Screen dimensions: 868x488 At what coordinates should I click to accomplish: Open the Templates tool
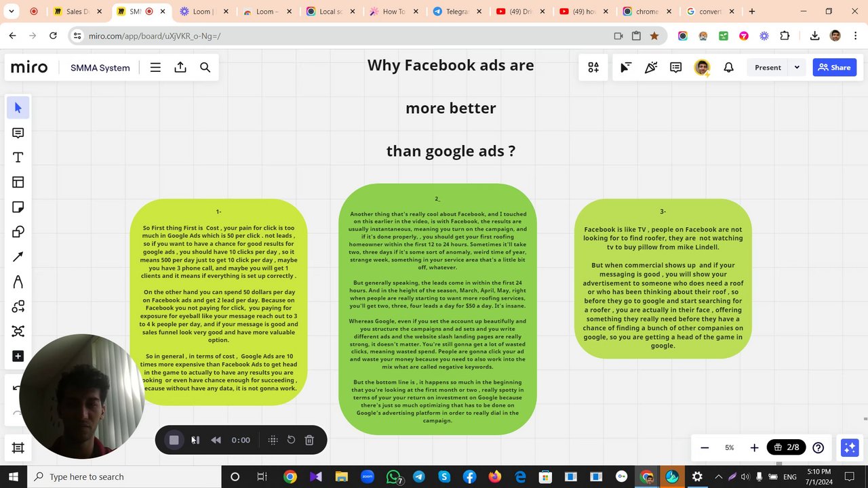point(18,182)
